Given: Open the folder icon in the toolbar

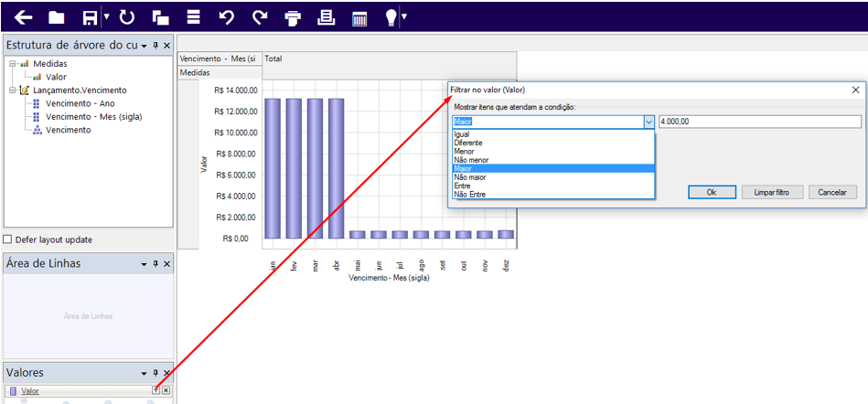Looking at the screenshot, I should pyautogui.click(x=57, y=17).
